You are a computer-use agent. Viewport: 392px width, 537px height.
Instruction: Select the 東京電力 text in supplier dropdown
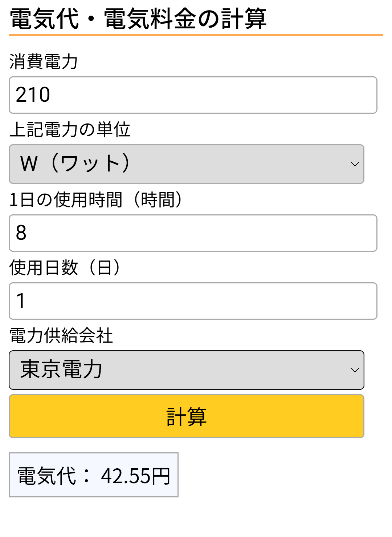[x=61, y=370]
